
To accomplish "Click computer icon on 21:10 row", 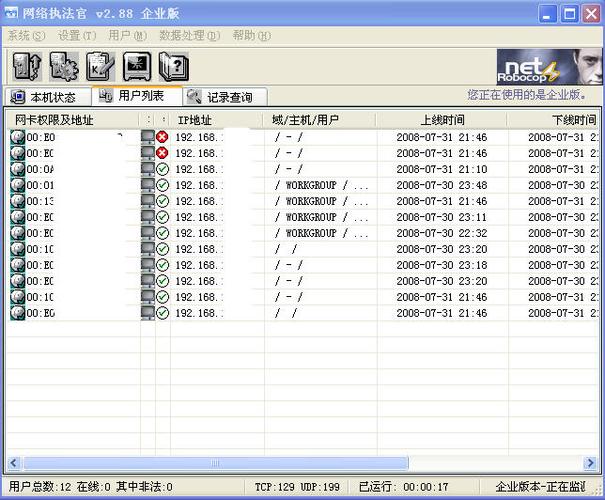I will coord(148,169).
